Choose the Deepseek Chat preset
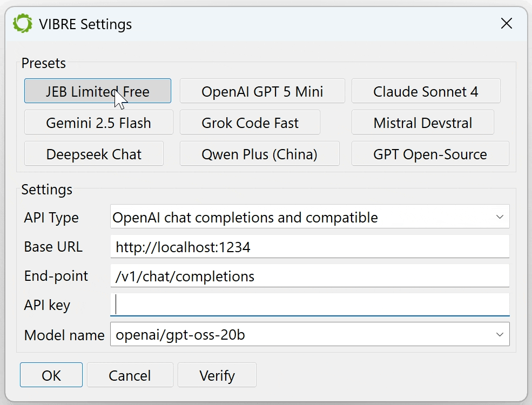 pyautogui.click(x=93, y=154)
